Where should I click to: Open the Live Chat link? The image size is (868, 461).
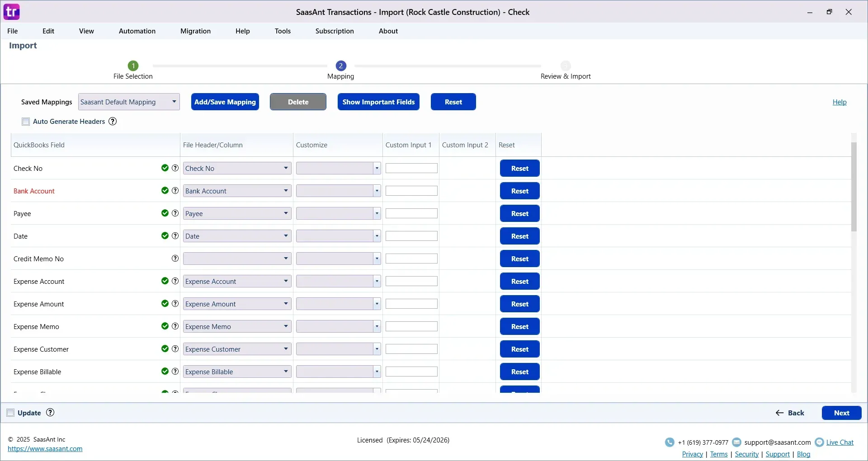point(840,442)
